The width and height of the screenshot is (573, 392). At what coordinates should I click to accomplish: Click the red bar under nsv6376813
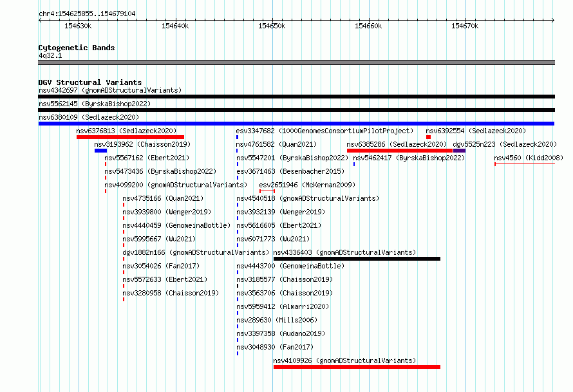(130, 137)
